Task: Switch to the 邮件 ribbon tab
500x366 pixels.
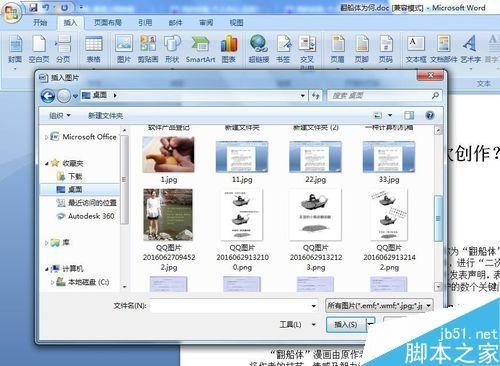Action: click(175, 22)
